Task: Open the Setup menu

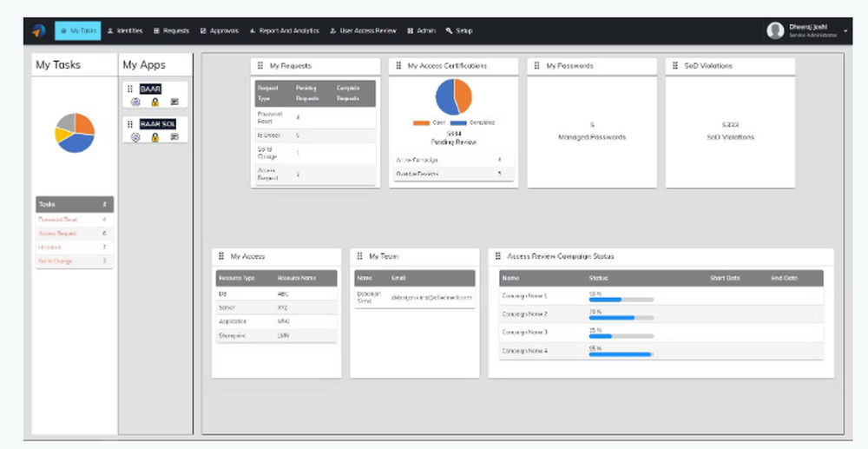Action: point(459,31)
